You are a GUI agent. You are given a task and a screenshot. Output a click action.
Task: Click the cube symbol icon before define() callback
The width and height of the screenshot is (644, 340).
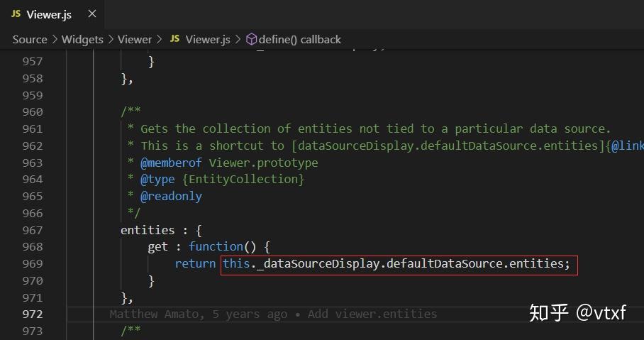pos(251,40)
